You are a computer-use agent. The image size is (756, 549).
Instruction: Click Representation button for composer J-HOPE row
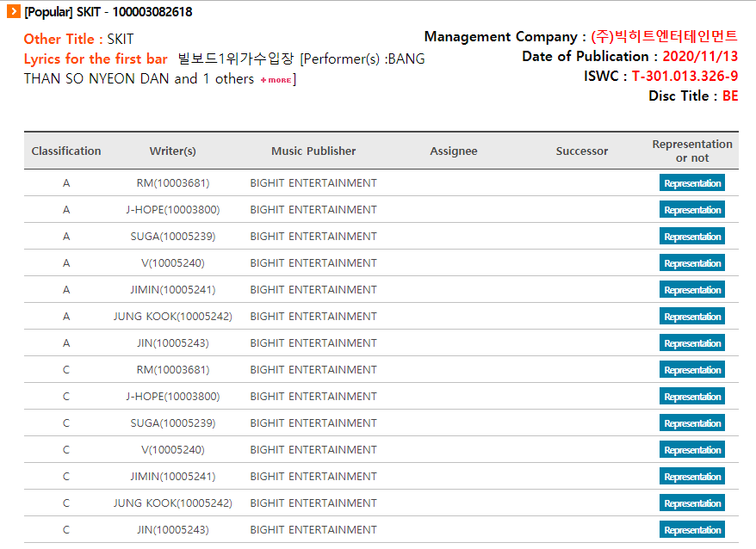[x=692, y=396]
